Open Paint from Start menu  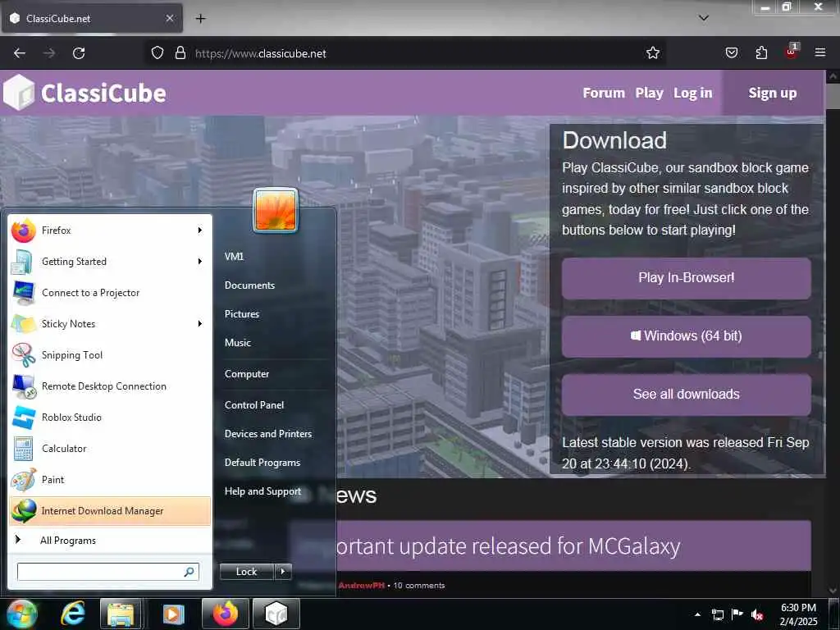110,479
